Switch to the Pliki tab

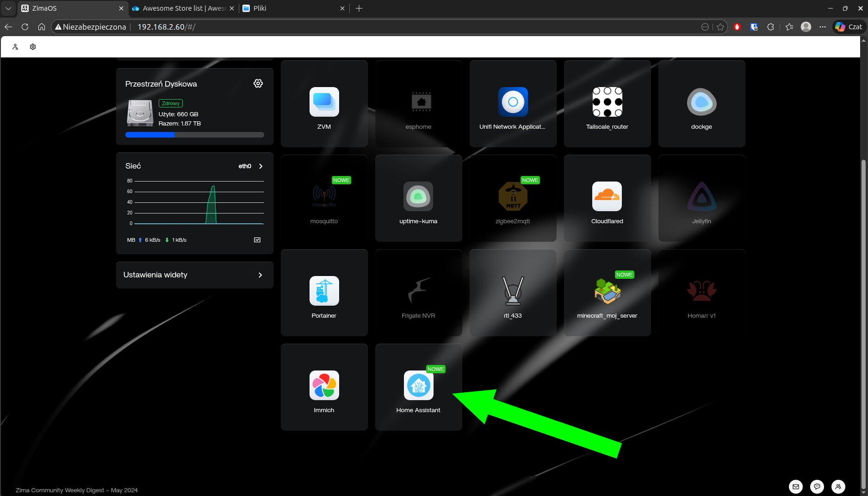(291, 8)
